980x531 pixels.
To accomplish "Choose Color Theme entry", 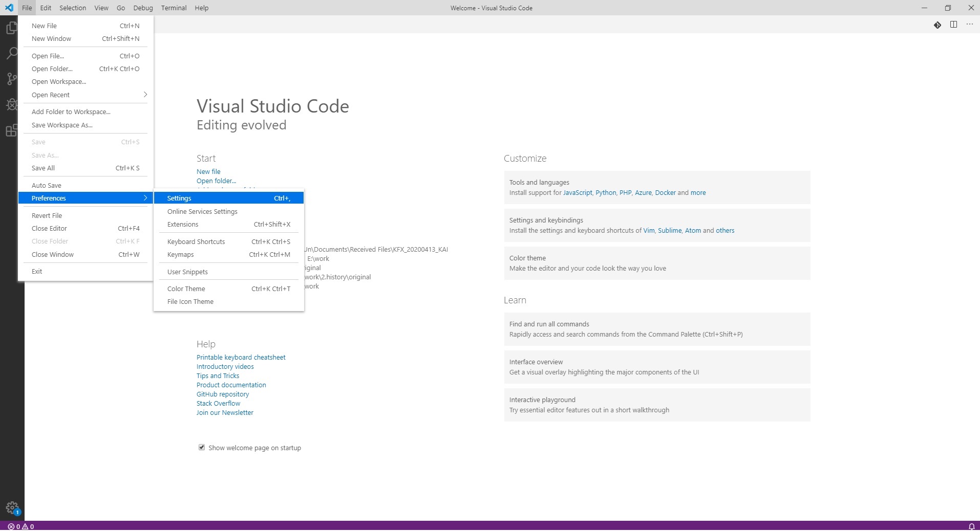I will coord(229,289).
